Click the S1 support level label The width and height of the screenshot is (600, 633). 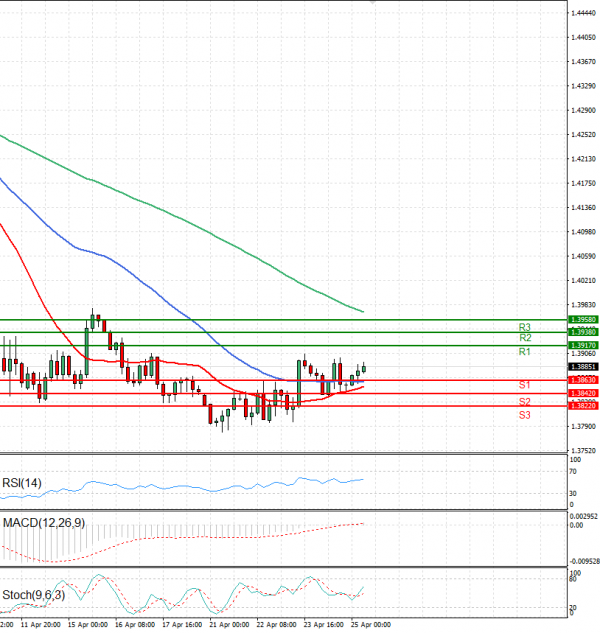pos(524,385)
